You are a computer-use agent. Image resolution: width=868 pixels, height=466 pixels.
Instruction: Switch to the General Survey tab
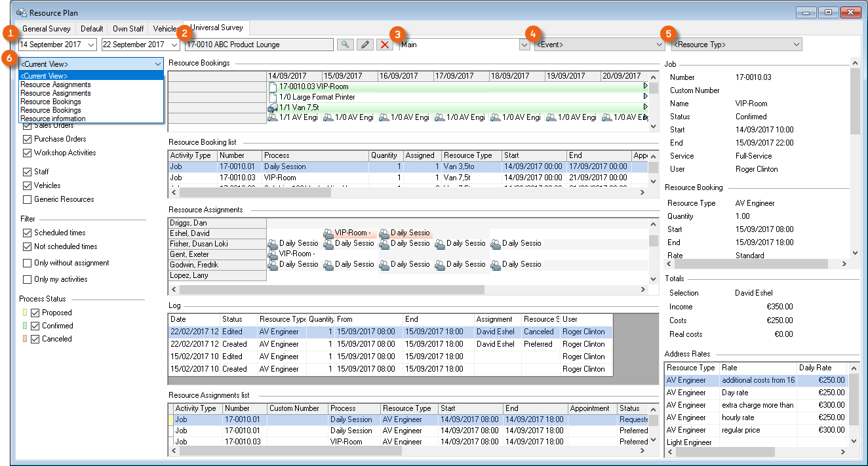[46, 29]
